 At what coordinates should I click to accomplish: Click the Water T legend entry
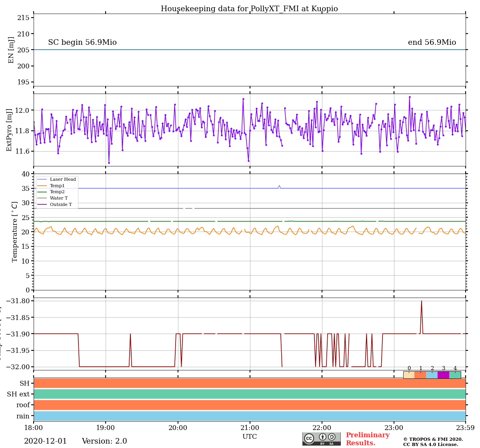click(52, 198)
